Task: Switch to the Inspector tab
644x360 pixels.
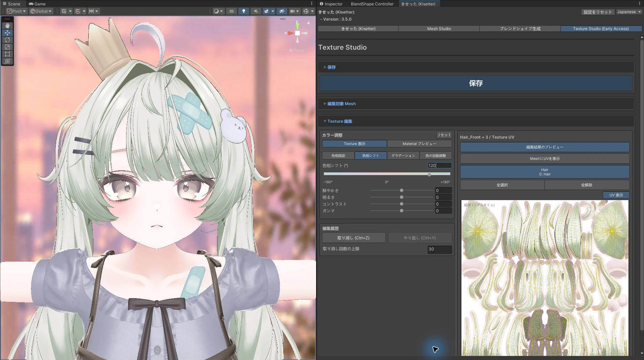Action: coord(331,4)
